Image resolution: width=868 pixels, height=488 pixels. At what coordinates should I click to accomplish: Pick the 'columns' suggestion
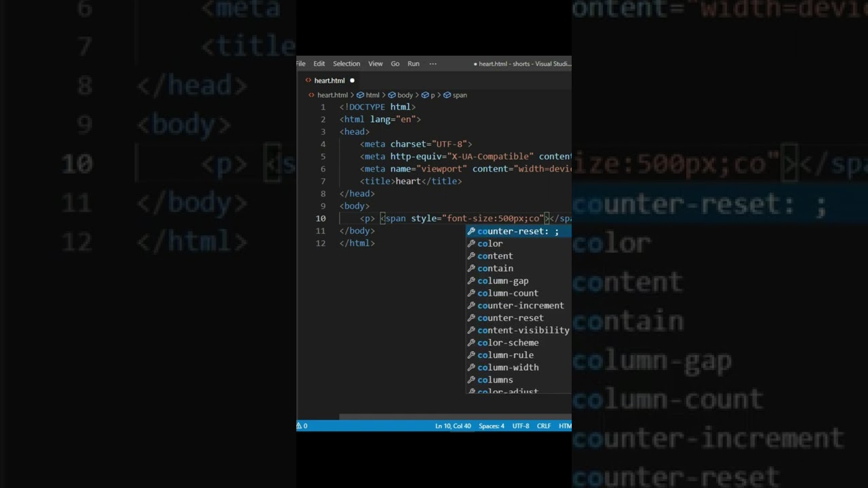[x=519, y=380]
